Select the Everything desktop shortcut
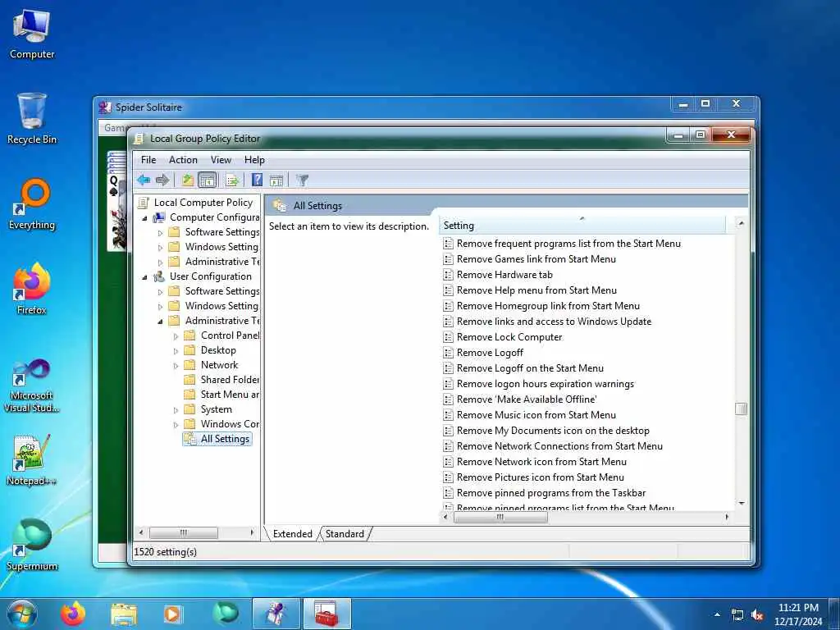840x630 pixels. point(32,204)
